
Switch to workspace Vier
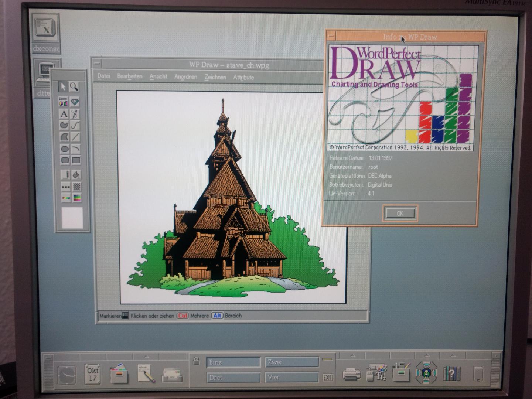click(x=291, y=378)
